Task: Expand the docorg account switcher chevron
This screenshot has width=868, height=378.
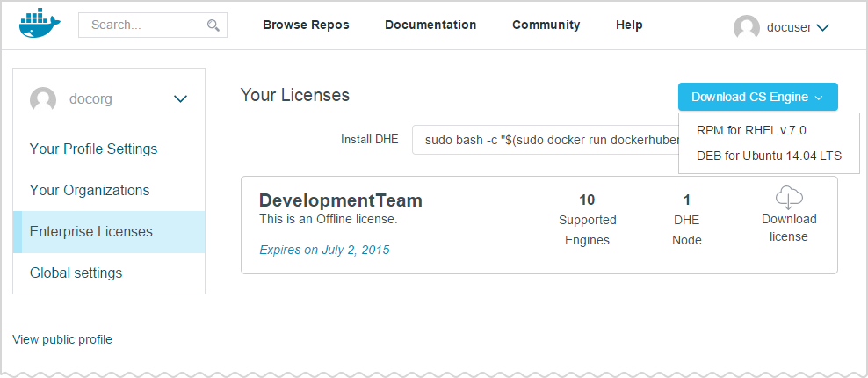Action: 180,99
